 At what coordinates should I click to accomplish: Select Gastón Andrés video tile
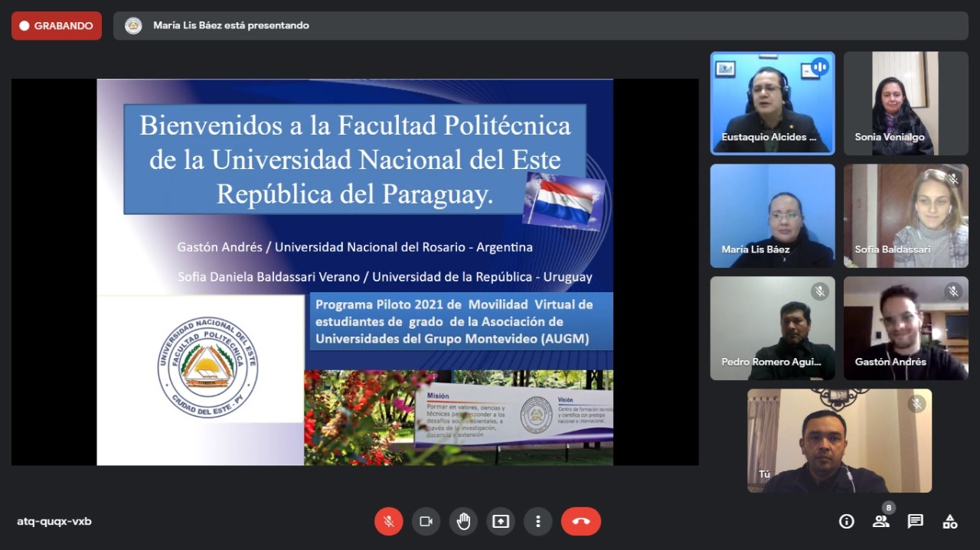click(906, 328)
